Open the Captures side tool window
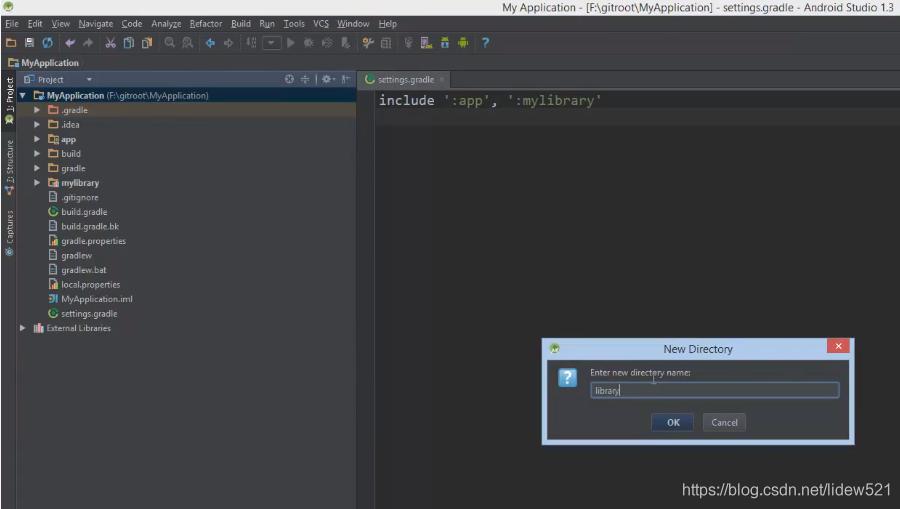This screenshot has height=509, width=900. click(x=10, y=233)
